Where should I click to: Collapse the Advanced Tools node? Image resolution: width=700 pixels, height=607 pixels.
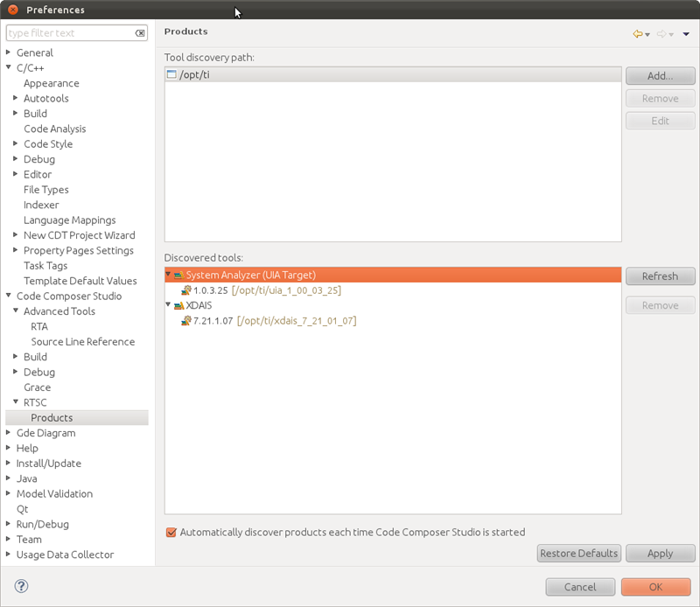[15, 310]
